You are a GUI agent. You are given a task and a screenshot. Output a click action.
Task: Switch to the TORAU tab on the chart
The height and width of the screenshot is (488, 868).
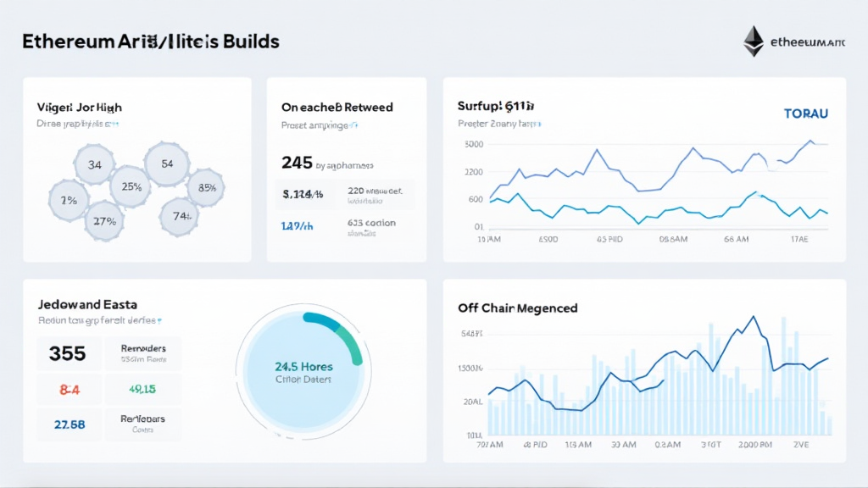pyautogui.click(x=805, y=114)
